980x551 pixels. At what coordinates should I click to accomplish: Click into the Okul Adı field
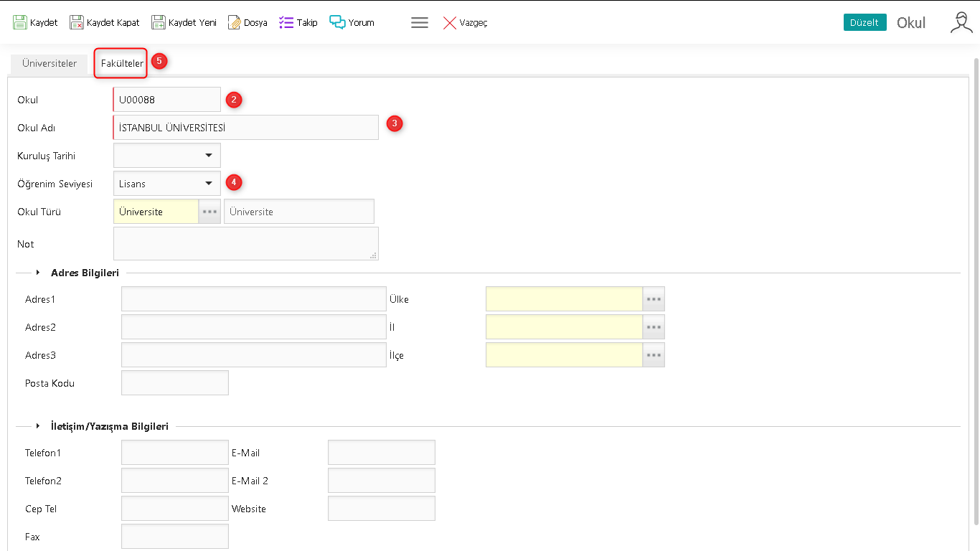(x=245, y=128)
